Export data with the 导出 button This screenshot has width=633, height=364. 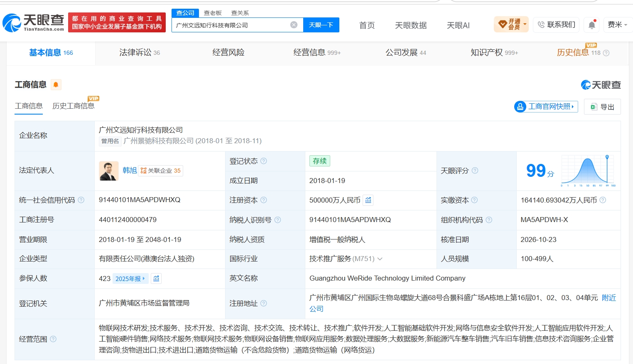[x=602, y=107]
